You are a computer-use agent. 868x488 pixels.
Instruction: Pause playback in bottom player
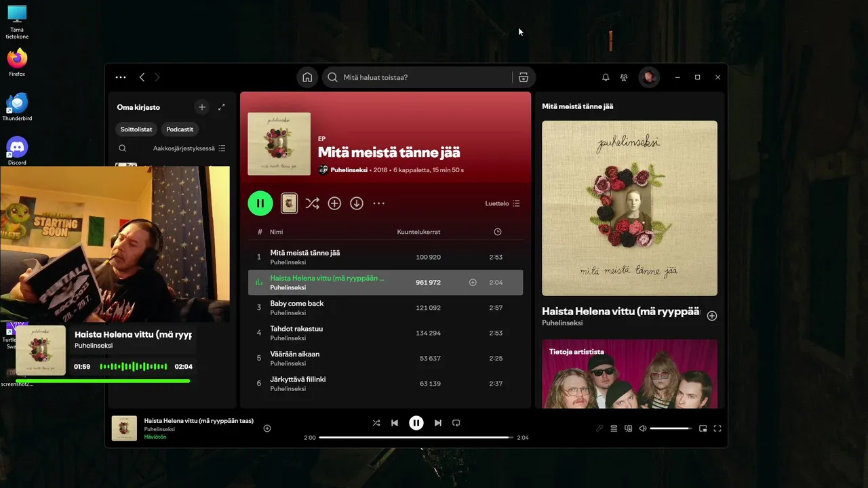pyautogui.click(x=416, y=423)
